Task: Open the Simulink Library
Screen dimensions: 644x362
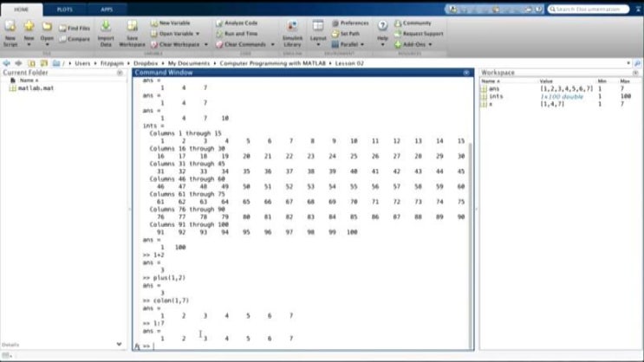Action: (x=292, y=33)
